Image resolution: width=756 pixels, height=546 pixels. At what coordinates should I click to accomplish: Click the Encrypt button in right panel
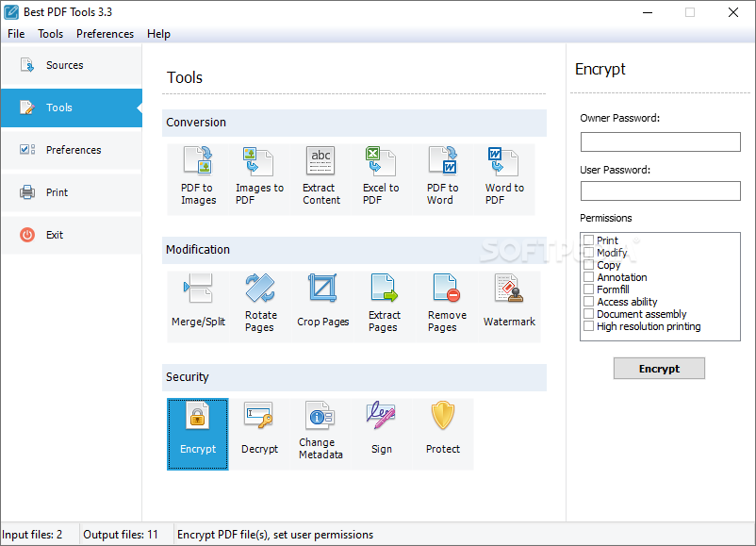[x=659, y=369]
